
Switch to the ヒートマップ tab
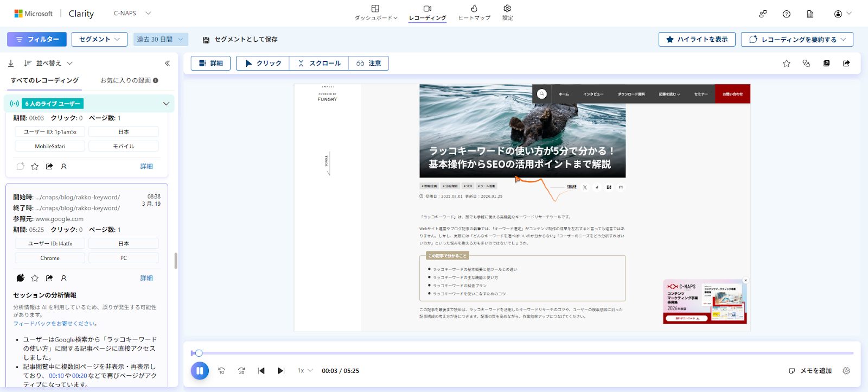(474, 12)
